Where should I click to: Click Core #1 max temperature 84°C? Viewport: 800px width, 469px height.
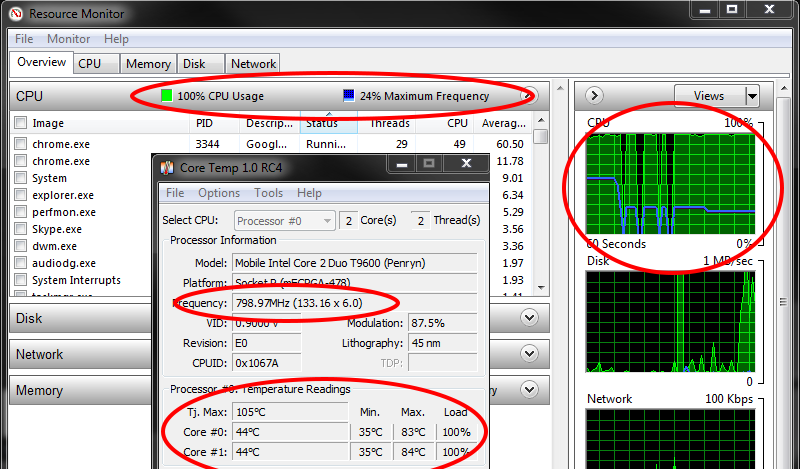[x=413, y=452]
